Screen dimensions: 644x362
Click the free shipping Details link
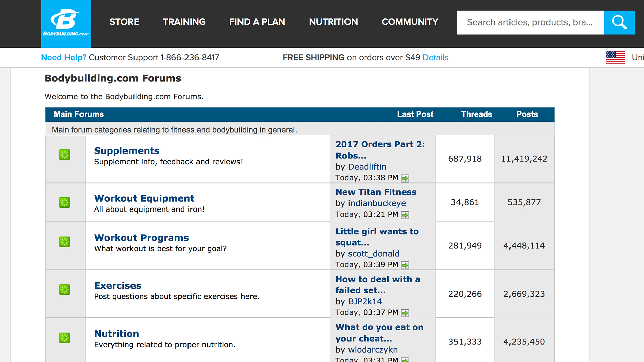435,58
